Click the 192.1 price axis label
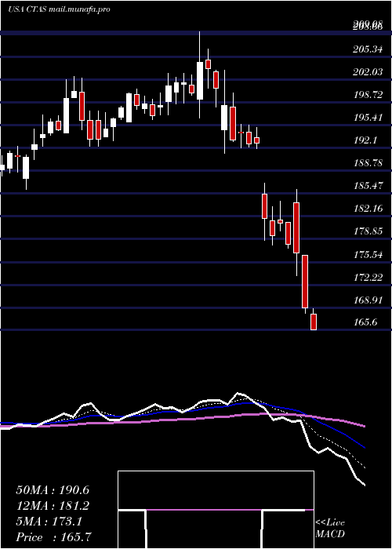Image resolution: width=392 pixels, height=549 pixels. point(365,140)
